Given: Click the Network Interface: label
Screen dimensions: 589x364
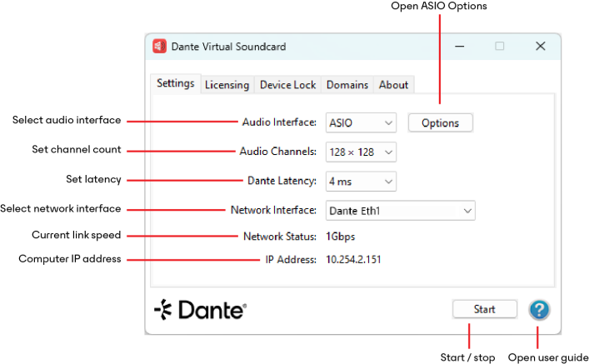Looking at the screenshot, I should pos(273,211).
